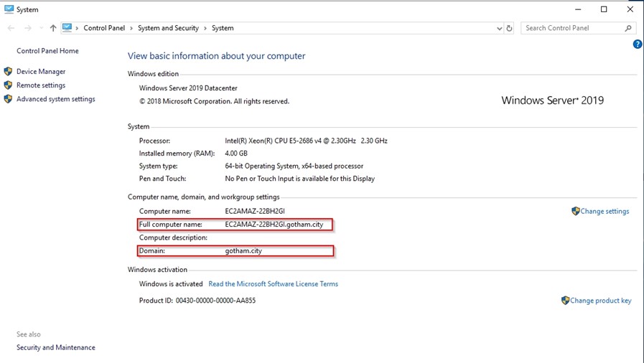644x363 pixels.
Task: Click the 64-bit Operating System text
Action: point(294,166)
